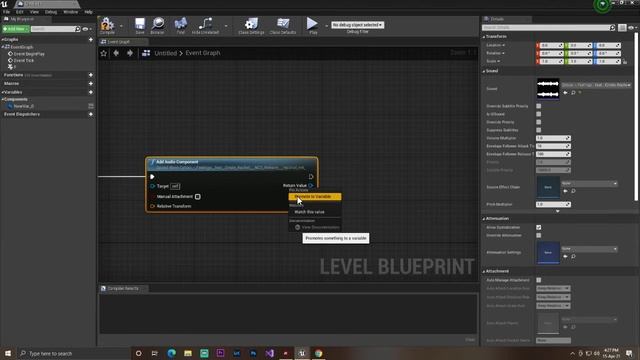Toggle the Override Priority checkbox
The width and height of the screenshot is (640, 360).
(539, 122)
